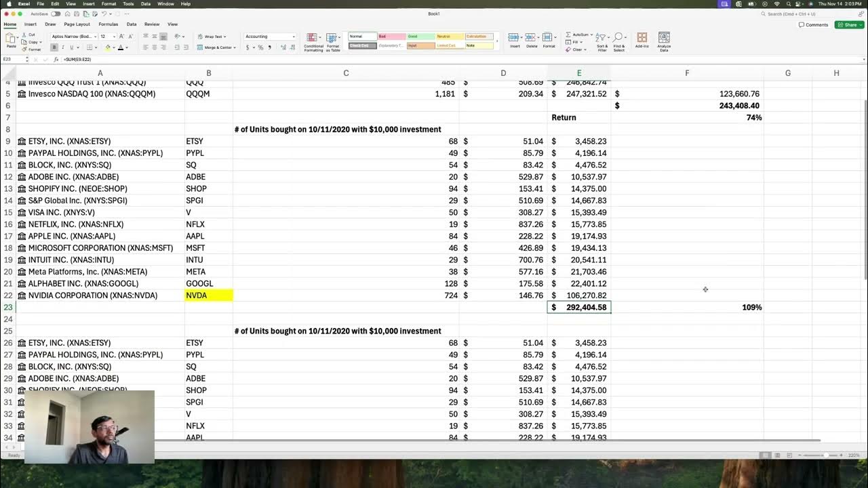This screenshot has height=488, width=868.
Task: Open Sort & Filter
Action: [602, 42]
